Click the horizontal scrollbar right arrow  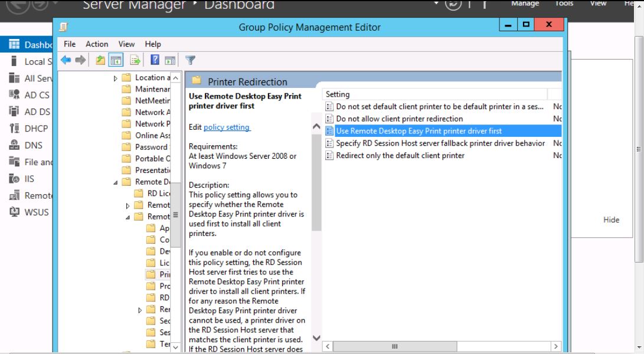(555, 346)
